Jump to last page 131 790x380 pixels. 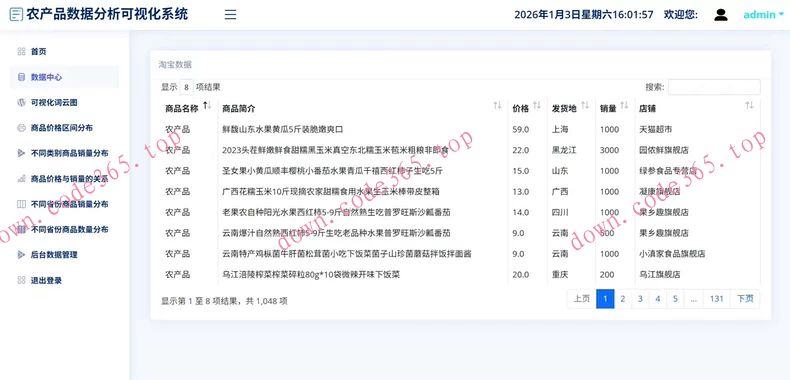716,299
